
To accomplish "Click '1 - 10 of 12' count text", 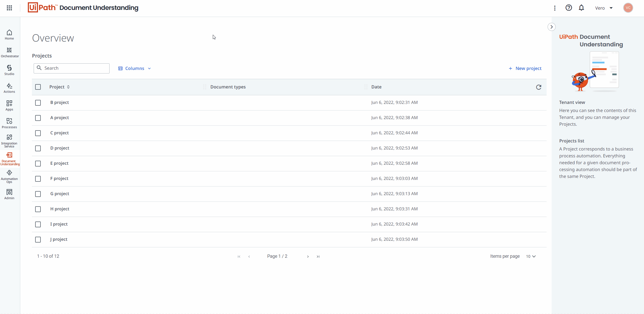I will [x=48, y=256].
